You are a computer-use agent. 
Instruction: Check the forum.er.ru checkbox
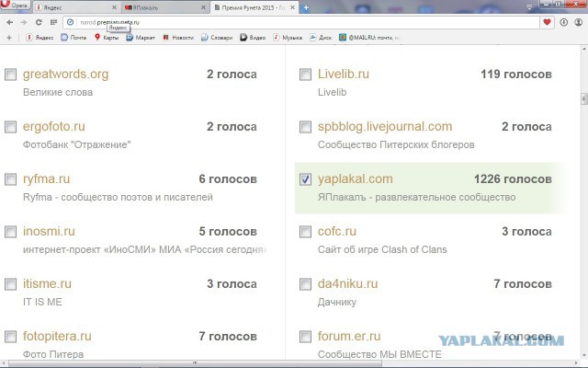click(305, 337)
